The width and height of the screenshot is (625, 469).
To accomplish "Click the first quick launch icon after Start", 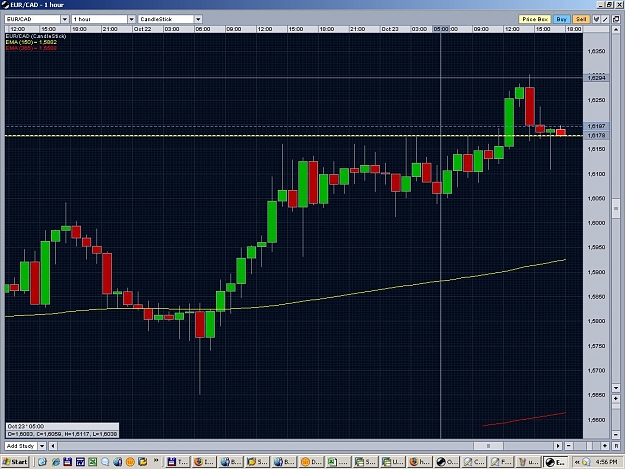I will (42, 462).
